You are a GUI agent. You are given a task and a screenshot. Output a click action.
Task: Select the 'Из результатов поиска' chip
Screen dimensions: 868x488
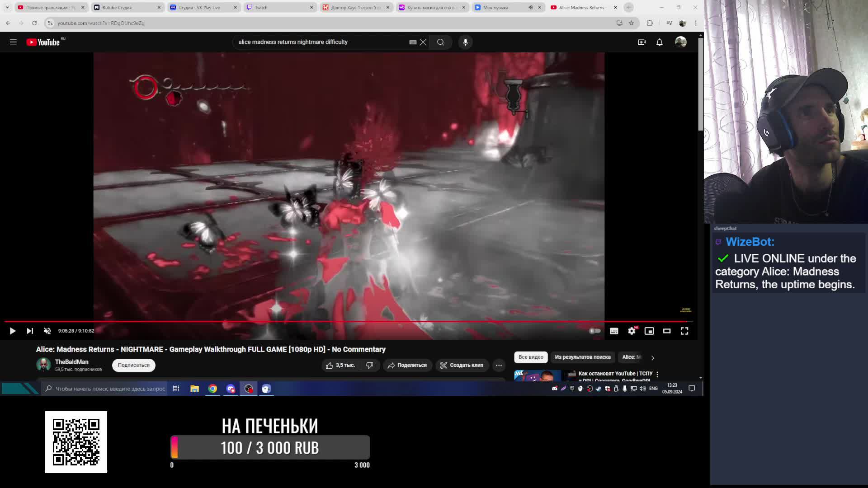582,357
